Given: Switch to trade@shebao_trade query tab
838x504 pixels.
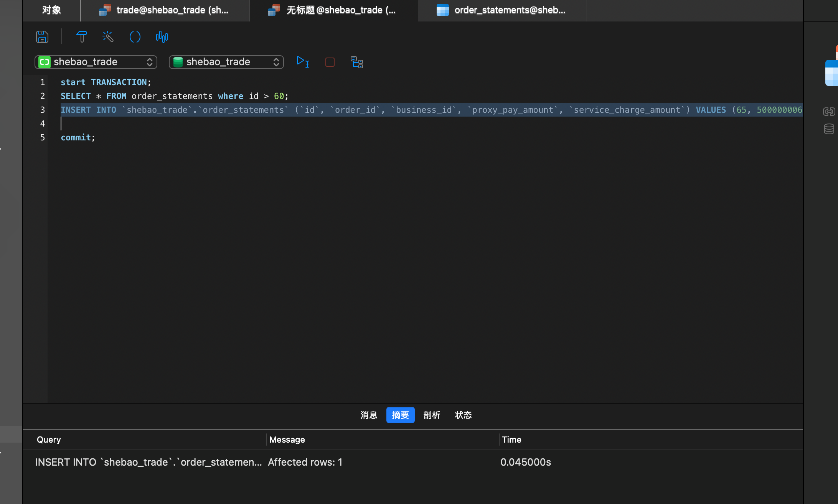Looking at the screenshot, I should point(165,10).
